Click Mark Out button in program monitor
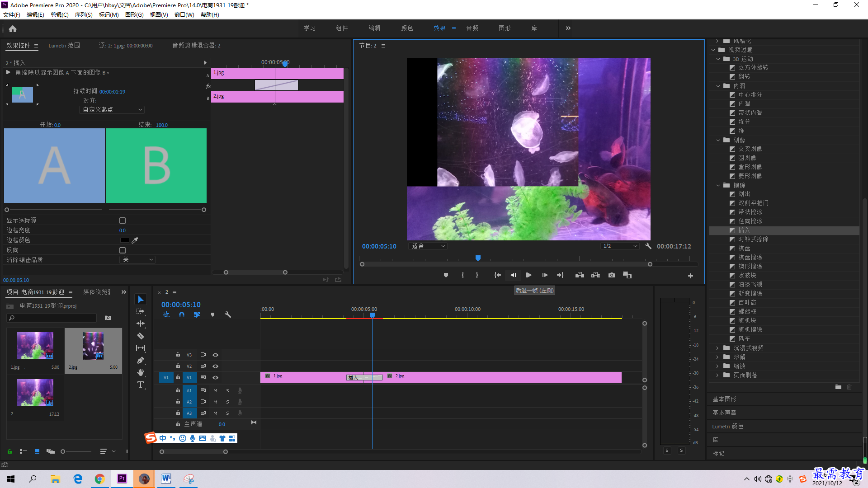This screenshot has width=868, height=488. [x=477, y=275]
